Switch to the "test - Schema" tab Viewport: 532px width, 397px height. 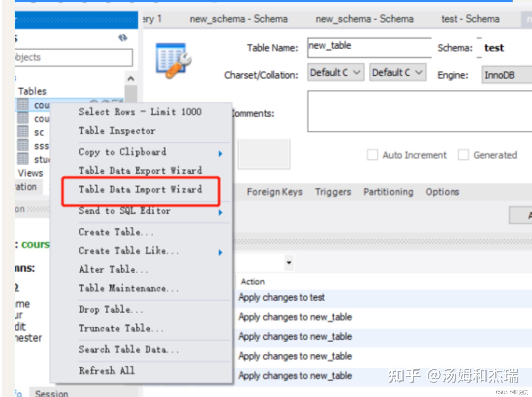(x=470, y=19)
